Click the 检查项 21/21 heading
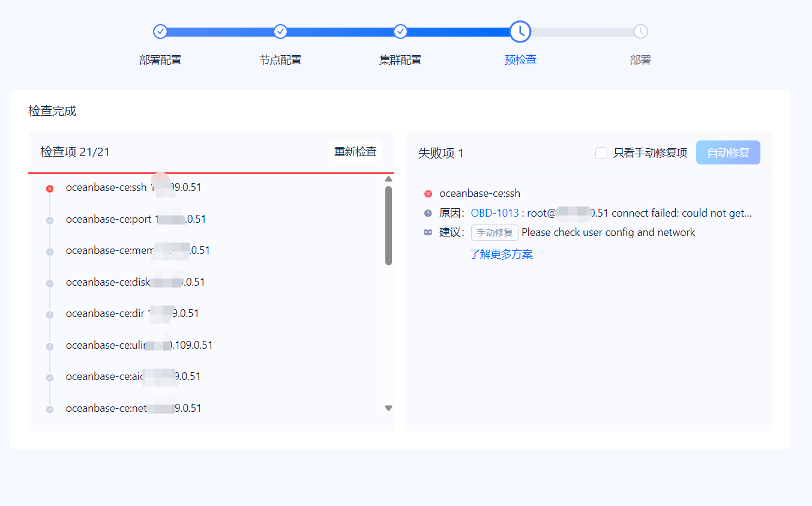Viewport: 812px width, 506px height. 75,152
